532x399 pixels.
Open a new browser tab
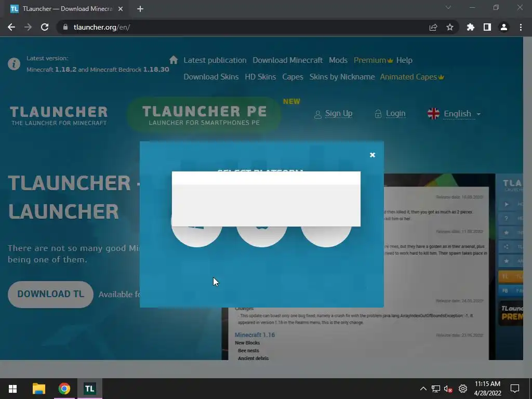pyautogui.click(x=140, y=9)
